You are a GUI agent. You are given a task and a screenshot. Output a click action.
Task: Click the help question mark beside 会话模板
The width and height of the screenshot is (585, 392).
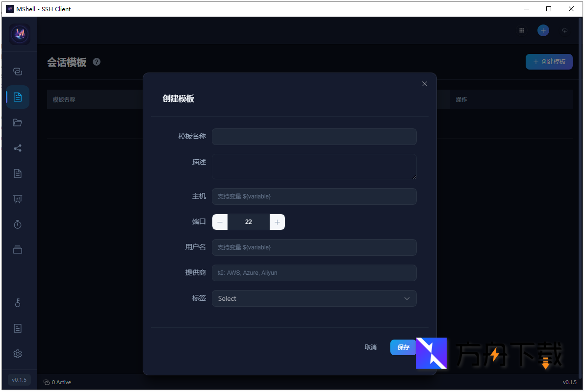[x=97, y=62]
